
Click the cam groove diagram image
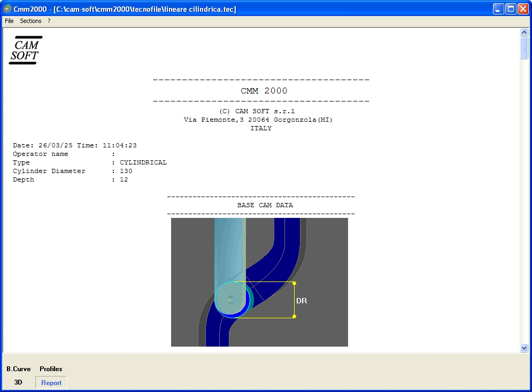259,282
